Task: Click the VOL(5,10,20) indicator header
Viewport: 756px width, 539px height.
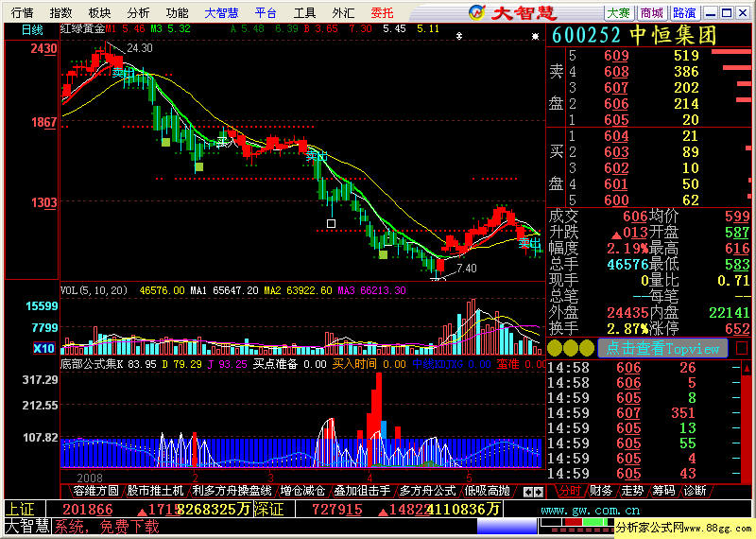Action: (94, 290)
